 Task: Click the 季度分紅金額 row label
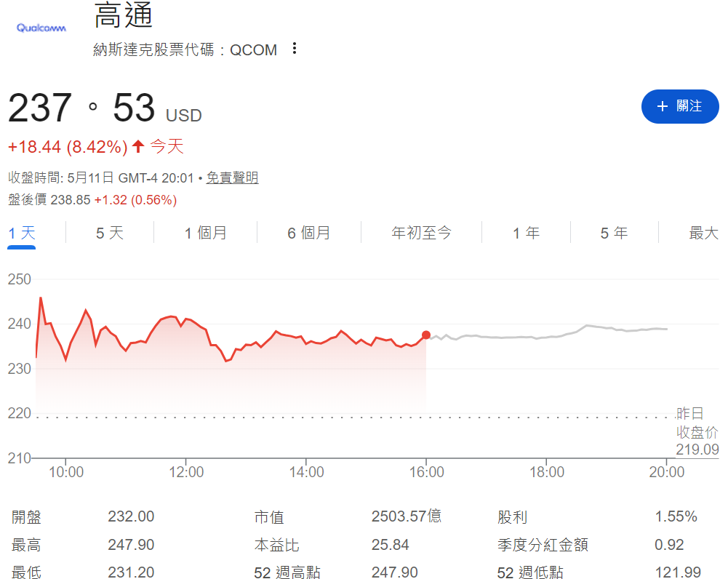(x=543, y=545)
